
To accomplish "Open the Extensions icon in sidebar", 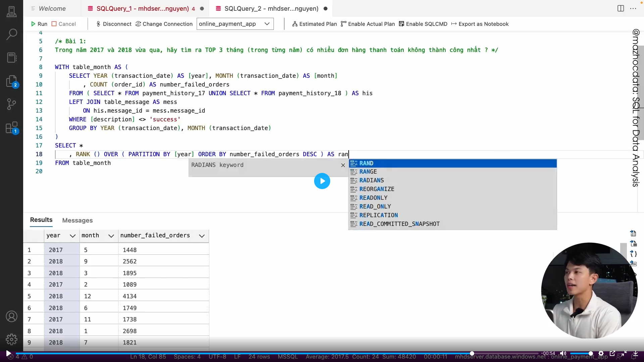I will click(11, 128).
